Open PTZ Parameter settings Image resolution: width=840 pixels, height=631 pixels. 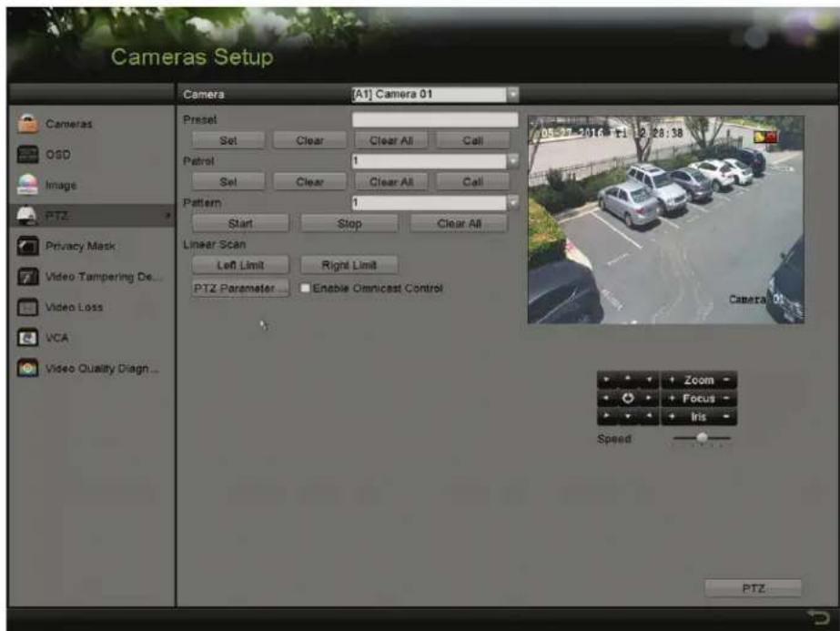pos(240,289)
